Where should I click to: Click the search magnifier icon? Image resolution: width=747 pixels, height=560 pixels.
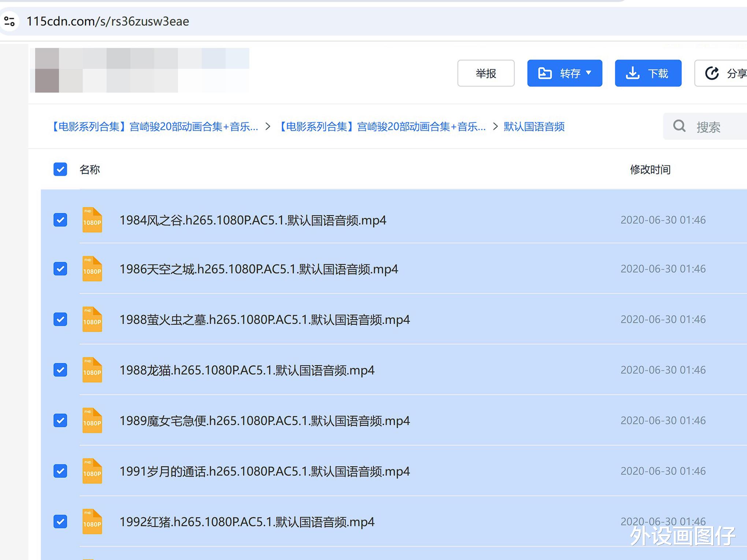(x=679, y=126)
